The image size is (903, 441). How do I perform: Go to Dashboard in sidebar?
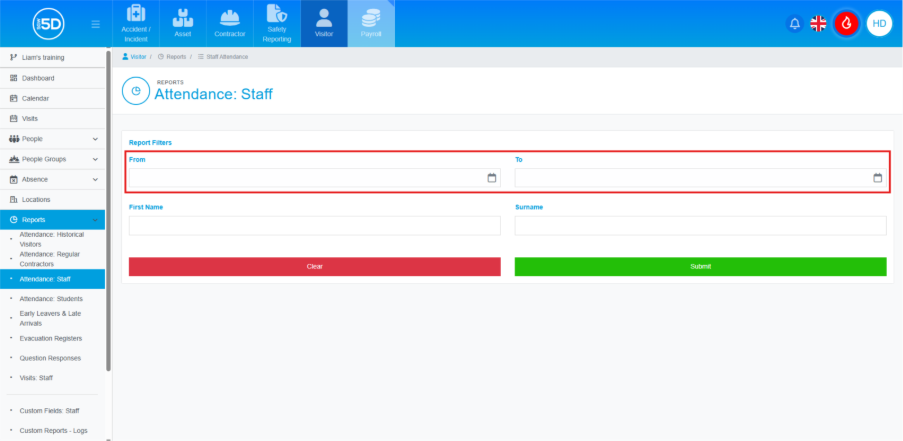(52, 78)
